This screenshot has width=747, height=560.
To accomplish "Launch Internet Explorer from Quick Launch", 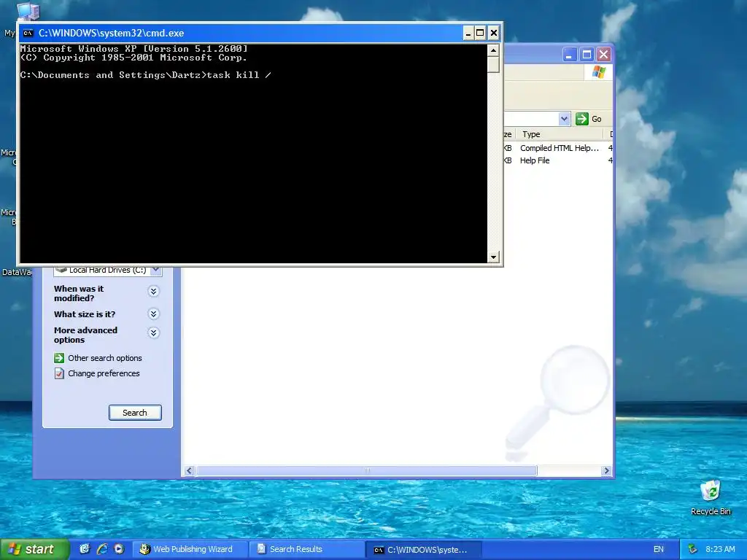I will pos(102,549).
